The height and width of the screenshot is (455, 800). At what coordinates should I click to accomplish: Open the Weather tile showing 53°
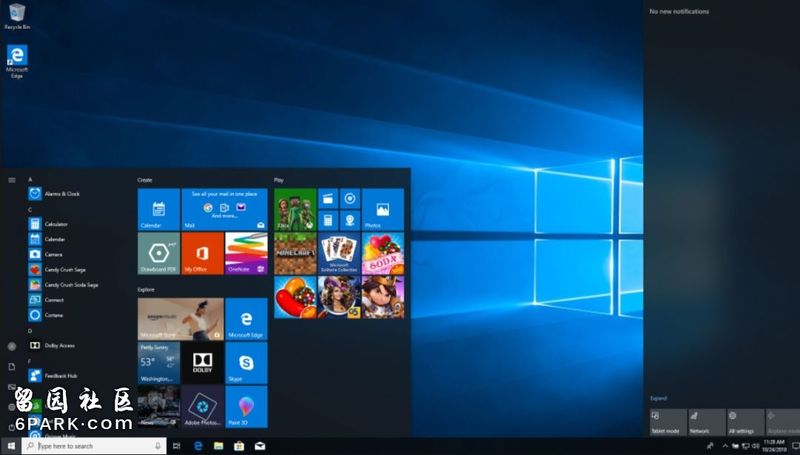click(x=159, y=363)
